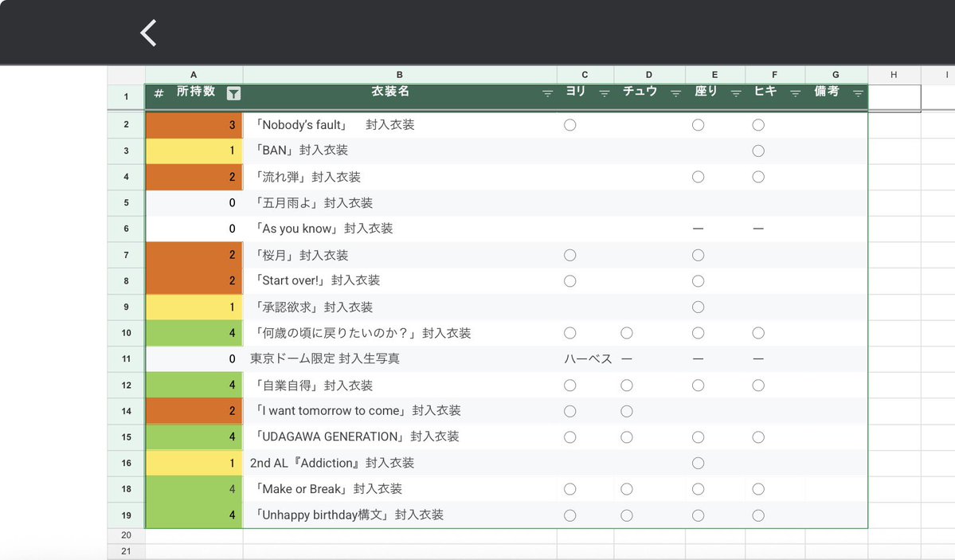
Task: Click 座り circle mark for Addiction row
Action: tap(698, 463)
